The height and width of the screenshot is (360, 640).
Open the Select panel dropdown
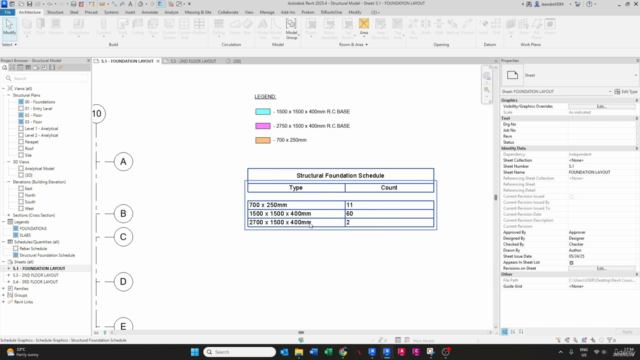(x=9, y=44)
